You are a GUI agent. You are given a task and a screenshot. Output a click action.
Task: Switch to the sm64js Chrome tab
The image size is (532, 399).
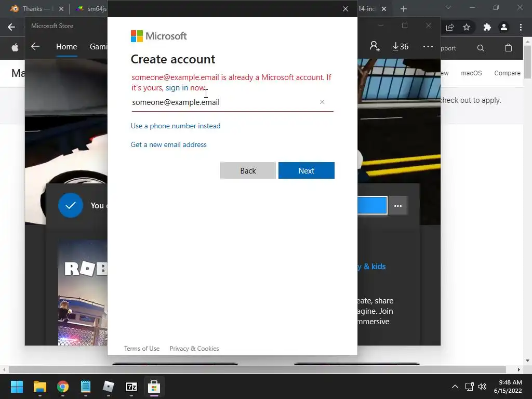pos(91,9)
